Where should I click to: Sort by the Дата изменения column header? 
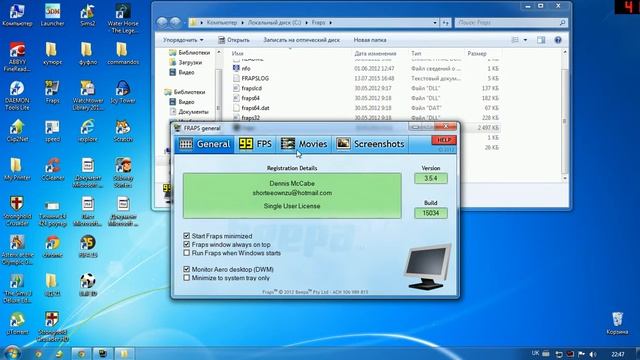click(x=376, y=53)
